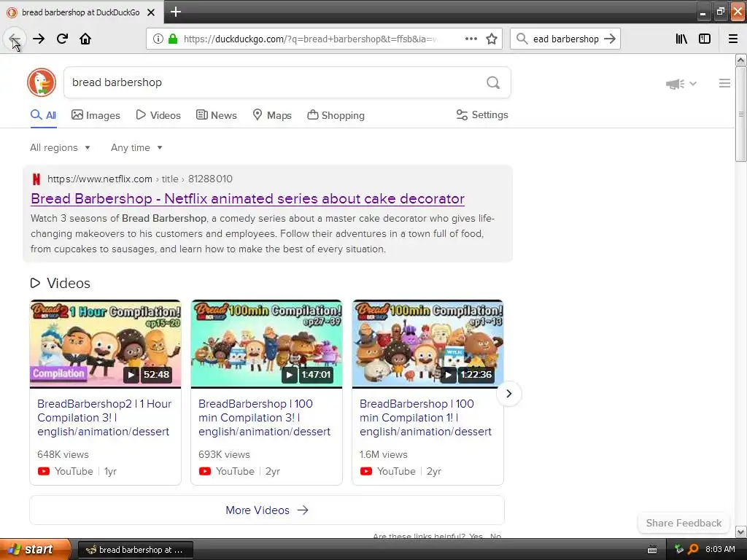The width and height of the screenshot is (747, 560).
Task: Open DuckDuckGo side hamburger menu
Action: coord(724,83)
